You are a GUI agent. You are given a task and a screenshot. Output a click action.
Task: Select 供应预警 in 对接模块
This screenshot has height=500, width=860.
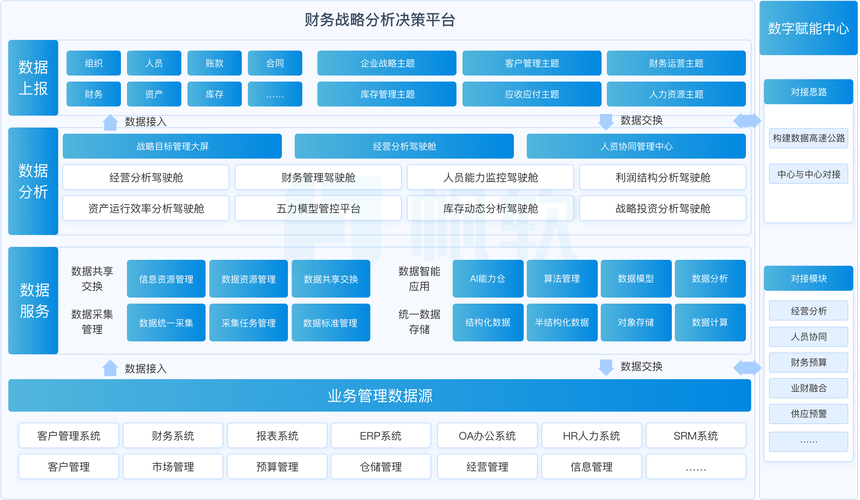coord(808,413)
